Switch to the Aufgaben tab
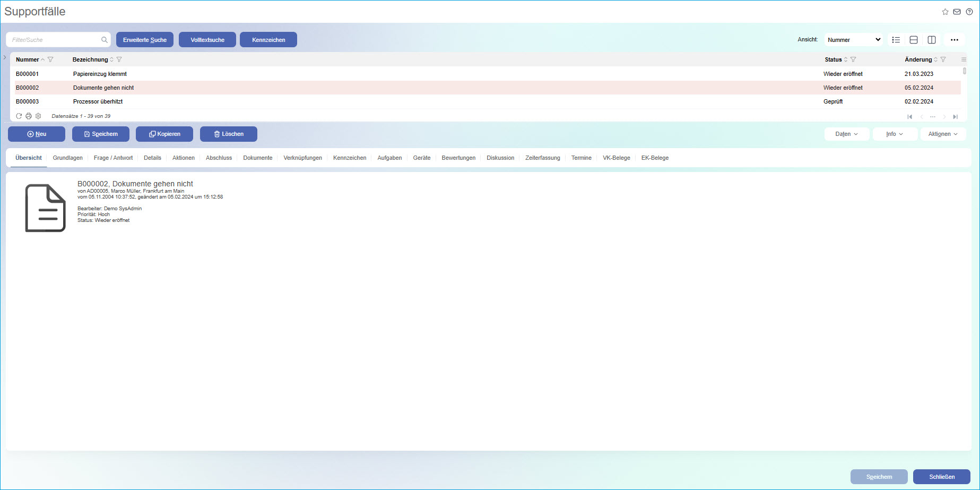This screenshot has height=490, width=980. 389,158
